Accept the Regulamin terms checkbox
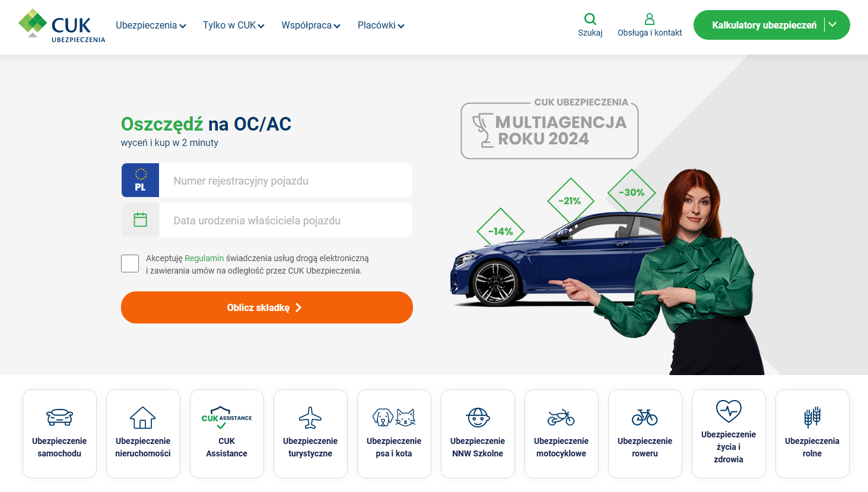Screen dimensions: 868x492 130,264
